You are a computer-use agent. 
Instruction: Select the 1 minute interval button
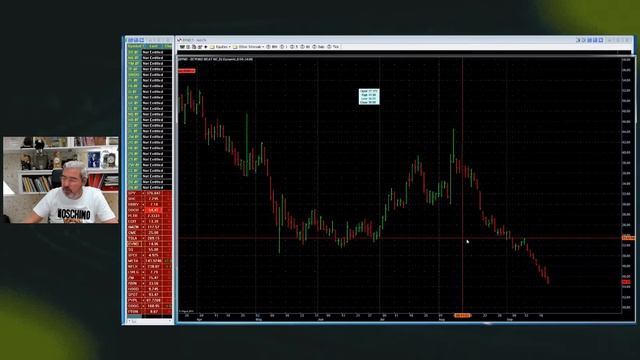(x=284, y=47)
